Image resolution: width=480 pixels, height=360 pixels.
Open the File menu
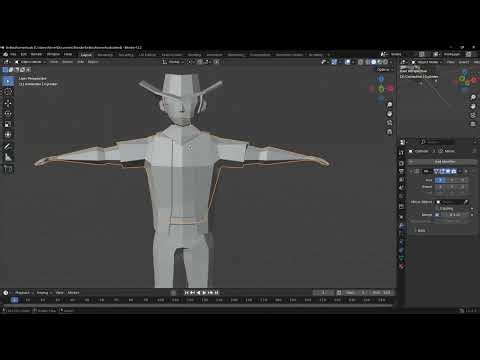coord(13,54)
